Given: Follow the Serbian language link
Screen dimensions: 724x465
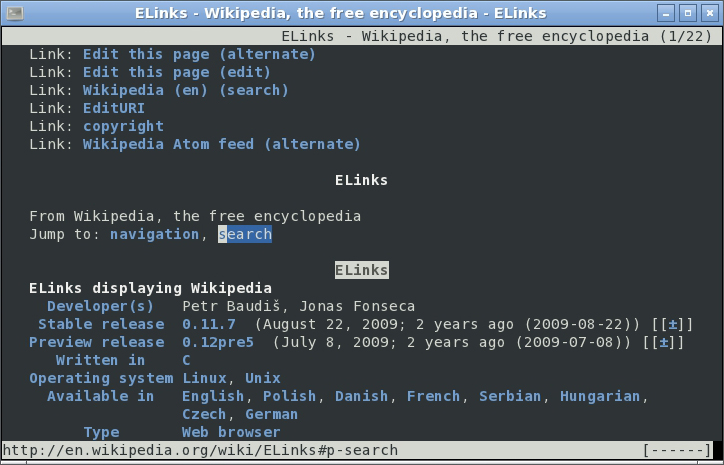Looking at the screenshot, I should [510, 397].
